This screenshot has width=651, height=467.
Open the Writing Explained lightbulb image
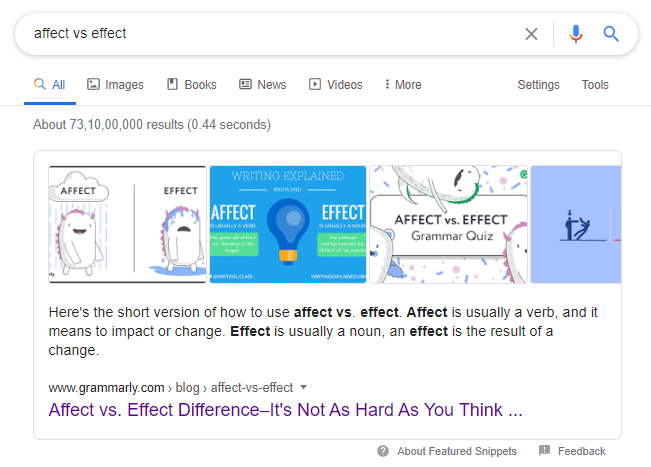pyautogui.click(x=288, y=224)
